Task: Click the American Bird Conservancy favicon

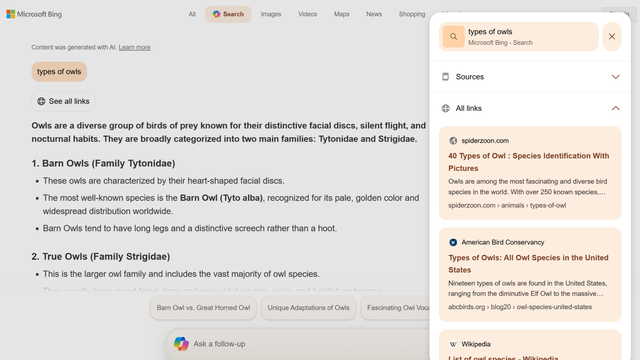Action: coord(453,242)
